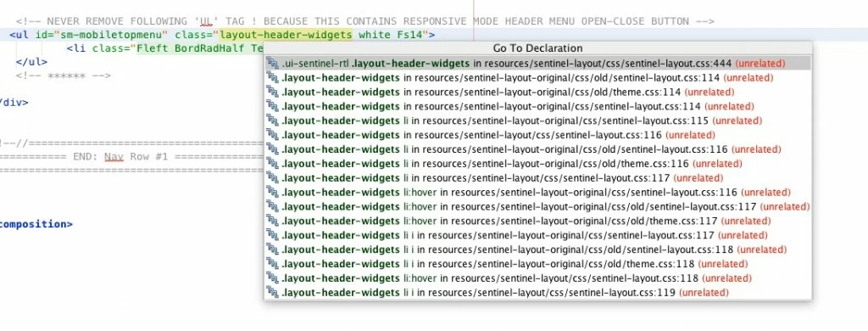868x331 pixels.
Task: Select li in sentinel-layout/css/sentinel-layout.css:117 entry
Action: point(538,178)
